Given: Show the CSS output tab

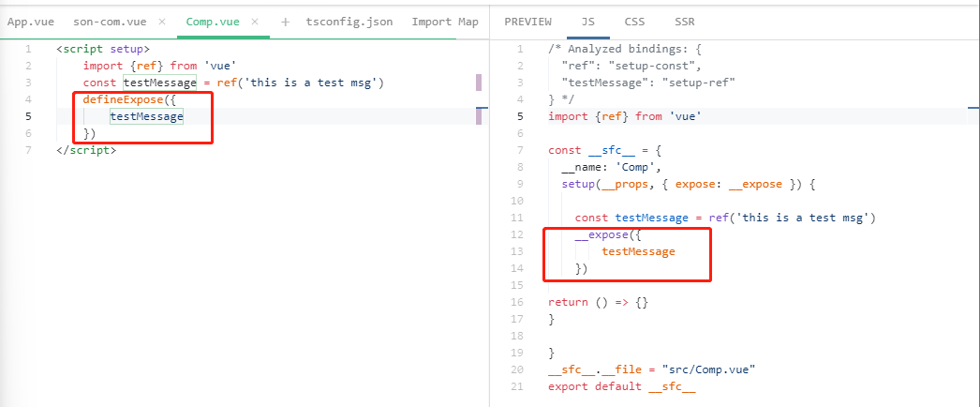Looking at the screenshot, I should tap(635, 22).
